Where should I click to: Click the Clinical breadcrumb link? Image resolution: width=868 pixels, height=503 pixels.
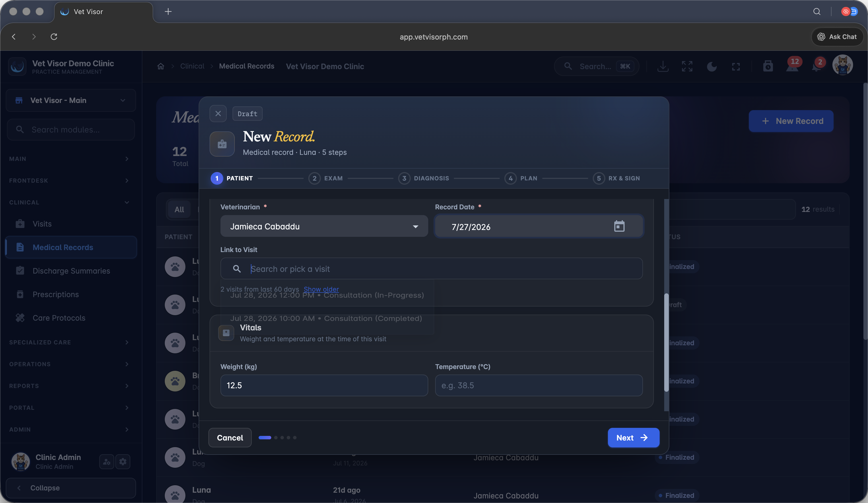point(192,66)
